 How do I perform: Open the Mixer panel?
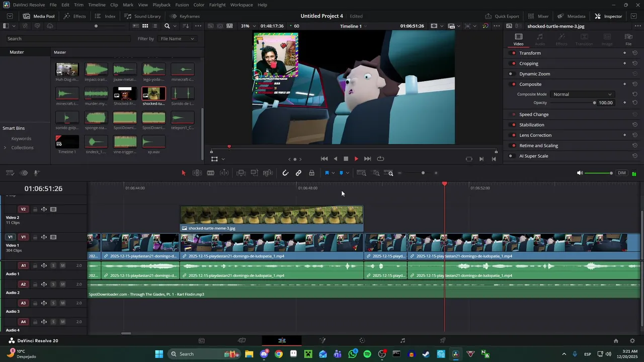point(538,16)
